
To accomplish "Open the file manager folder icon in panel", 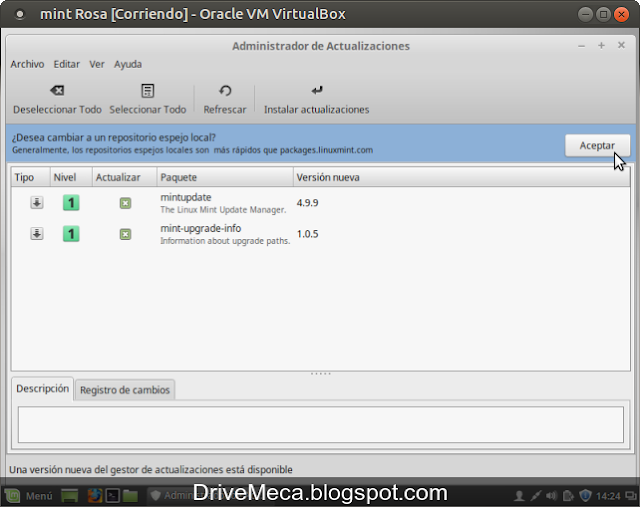I will (x=130, y=496).
